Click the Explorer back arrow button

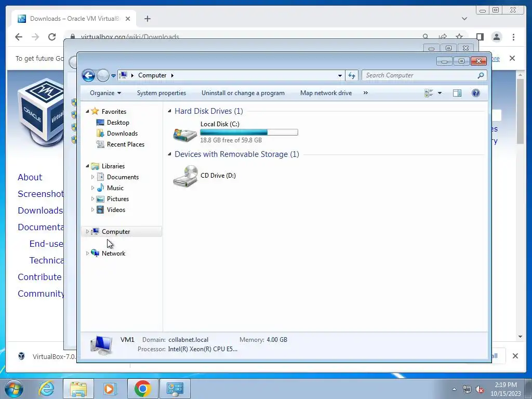[88, 75]
